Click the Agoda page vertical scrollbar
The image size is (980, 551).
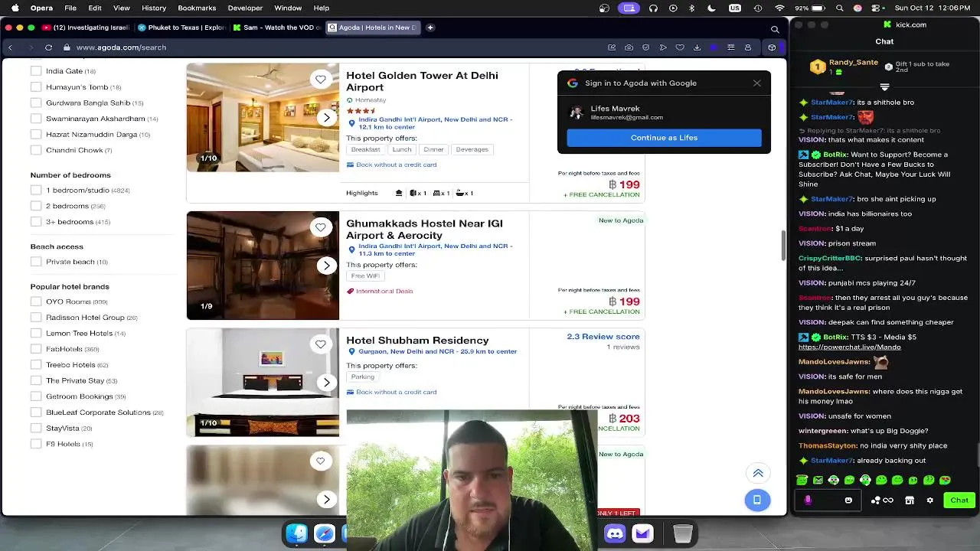pos(782,245)
